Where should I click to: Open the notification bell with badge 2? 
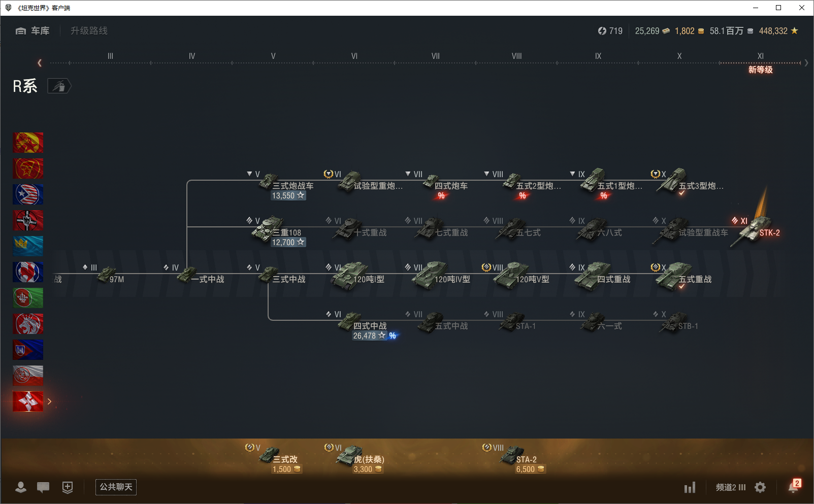tap(793, 487)
